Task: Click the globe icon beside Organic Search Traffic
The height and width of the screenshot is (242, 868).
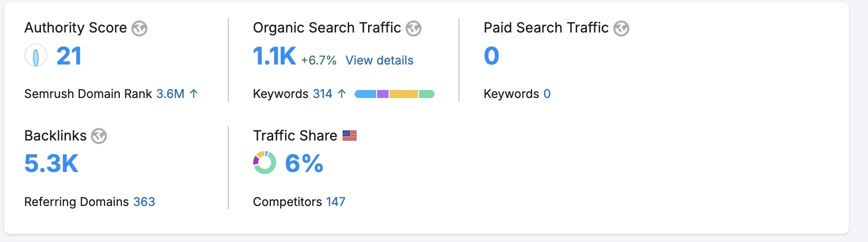Action: tap(414, 28)
